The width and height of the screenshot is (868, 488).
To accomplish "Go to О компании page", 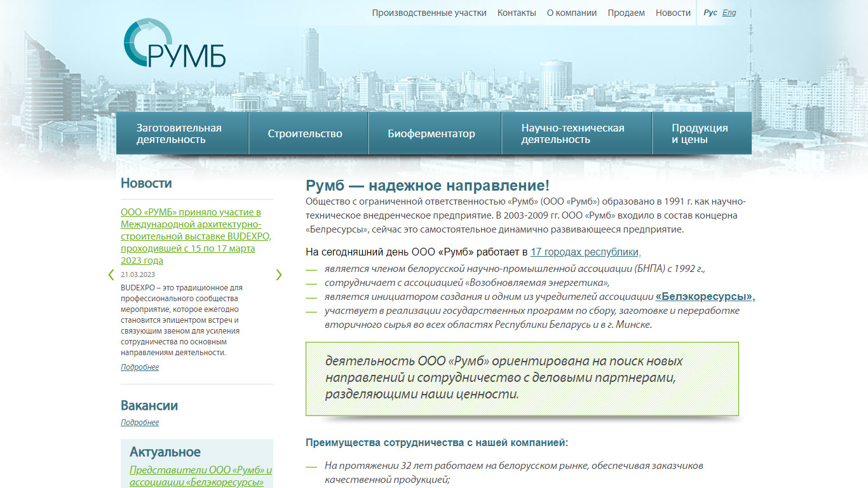I will 572,13.
